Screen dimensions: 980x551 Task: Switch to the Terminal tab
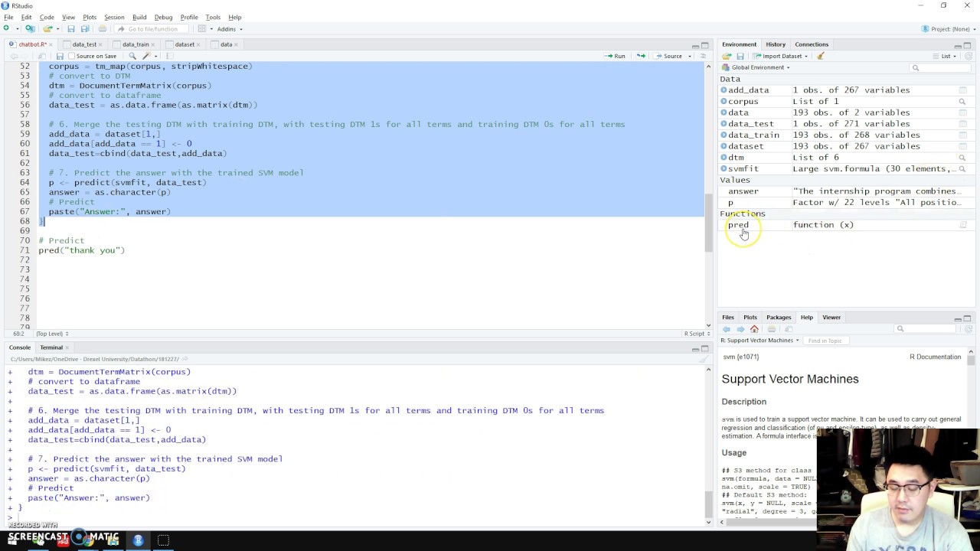click(x=51, y=347)
